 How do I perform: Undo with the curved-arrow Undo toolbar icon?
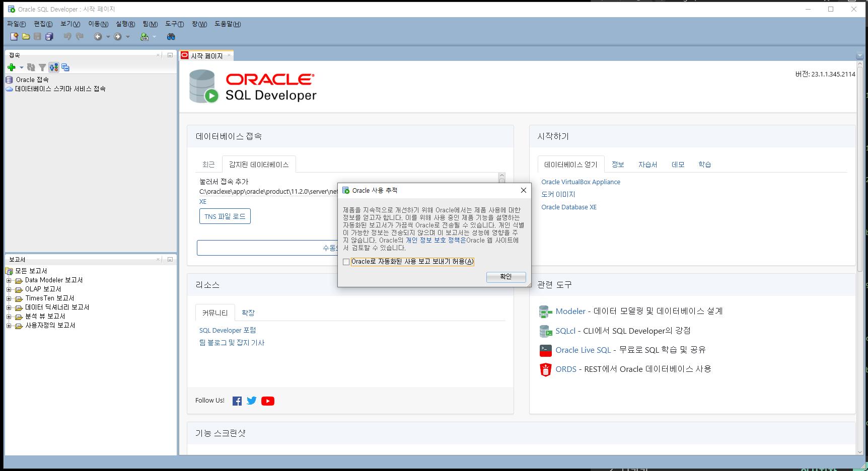click(67, 37)
